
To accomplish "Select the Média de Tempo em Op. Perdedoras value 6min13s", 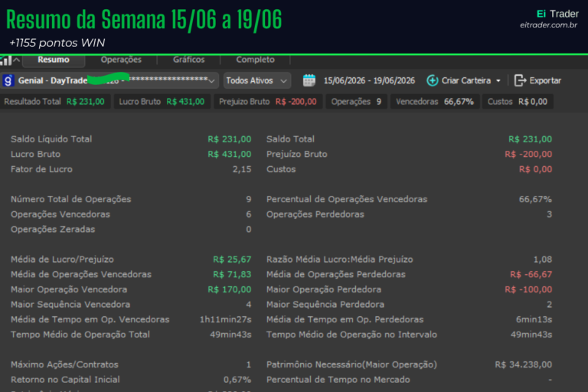I will pyautogui.click(x=534, y=319).
